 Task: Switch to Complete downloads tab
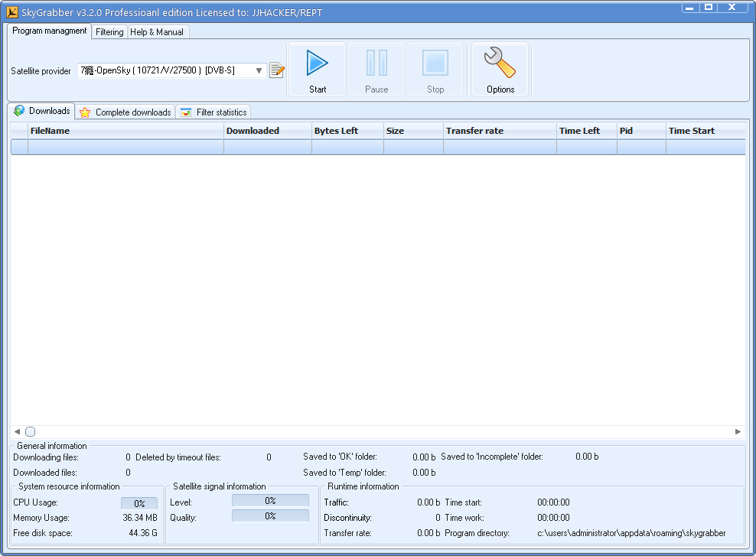click(125, 112)
